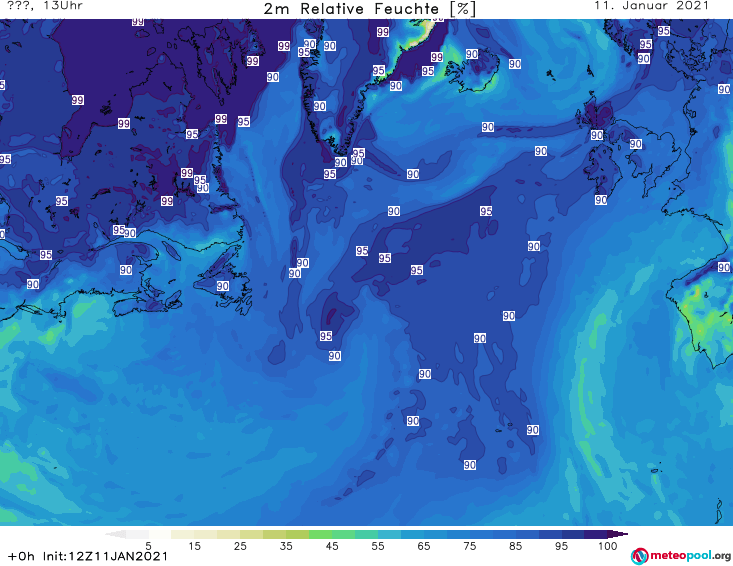The height and width of the screenshot is (566, 733).
Task: Click the legend scale value 75
Action: click(x=469, y=546)
